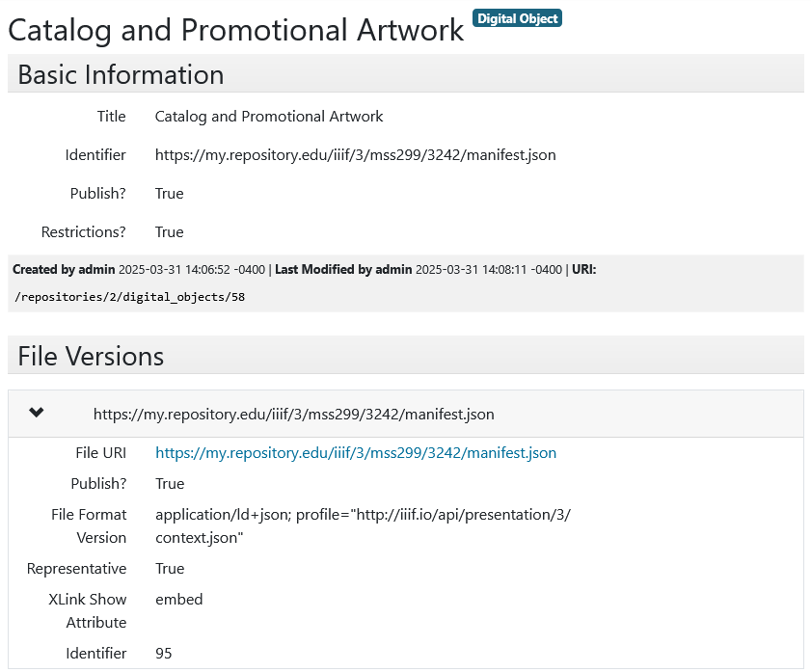Click the XLink Show Attribute embed value
The width and height of the screenshot is (811, 672).
point(178,599)
